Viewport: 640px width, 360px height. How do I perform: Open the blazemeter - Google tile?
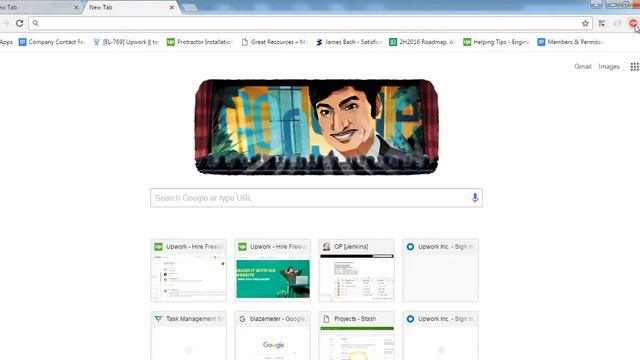coord(273,336)
